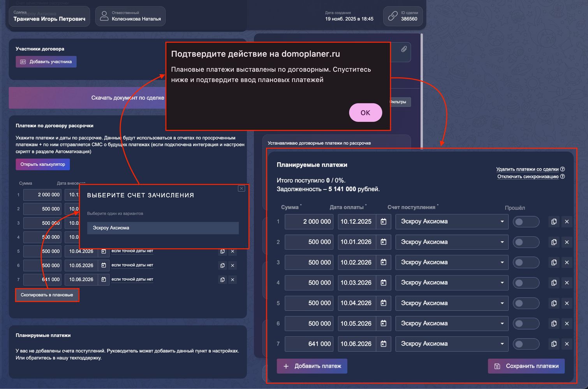
Task: Click Скопировать в плановые button
Action: [x=47, y=295]
